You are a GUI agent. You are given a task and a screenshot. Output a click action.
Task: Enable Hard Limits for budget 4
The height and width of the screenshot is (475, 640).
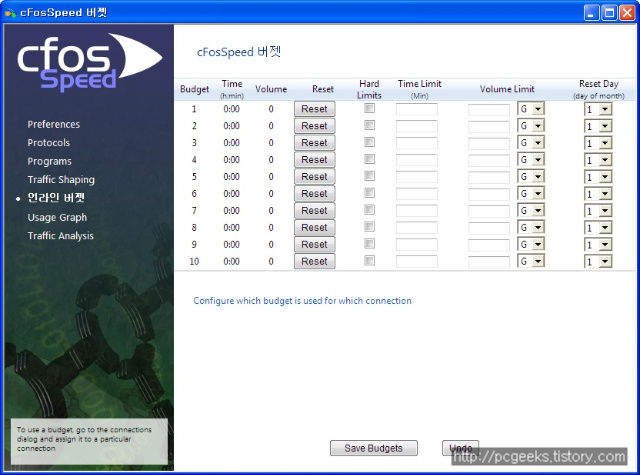pos(369,159)
